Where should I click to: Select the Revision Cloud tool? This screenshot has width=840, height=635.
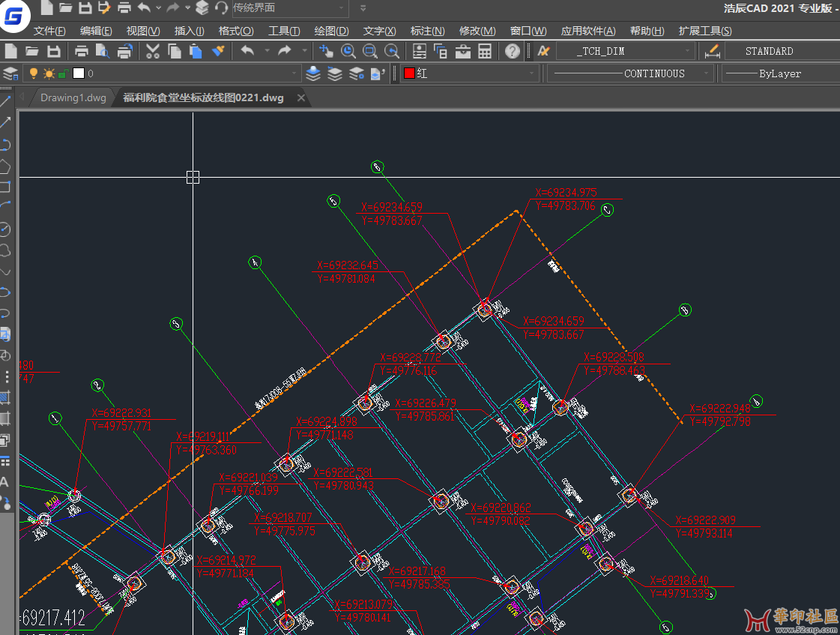pos(4,251)
